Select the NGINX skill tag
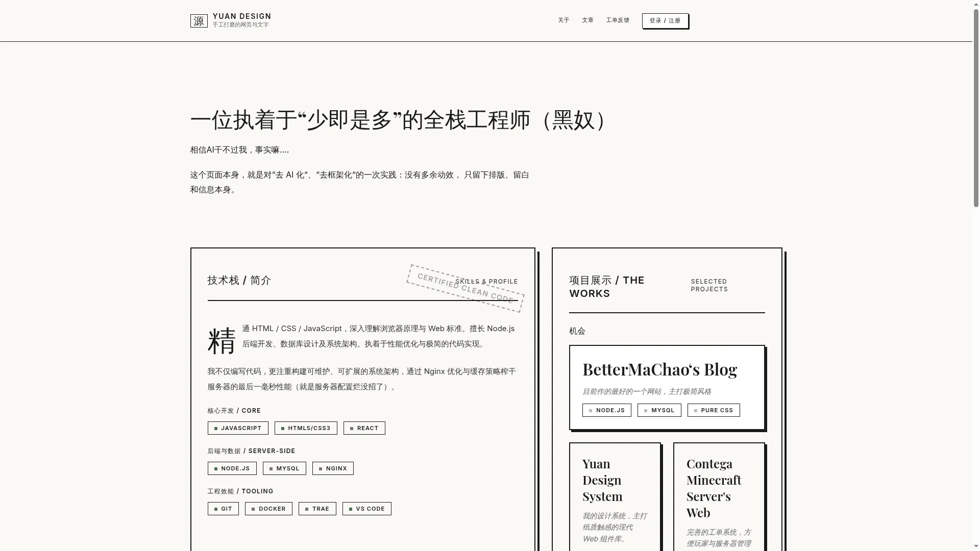The image size is (980, 551). coord(333,468)
